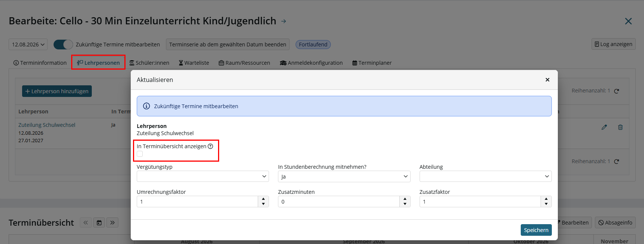The height and width of the screenshot is (244, 644).
Task: Open In Stundenberechnung mitnehmen dropdown
Action: (344, 177)
